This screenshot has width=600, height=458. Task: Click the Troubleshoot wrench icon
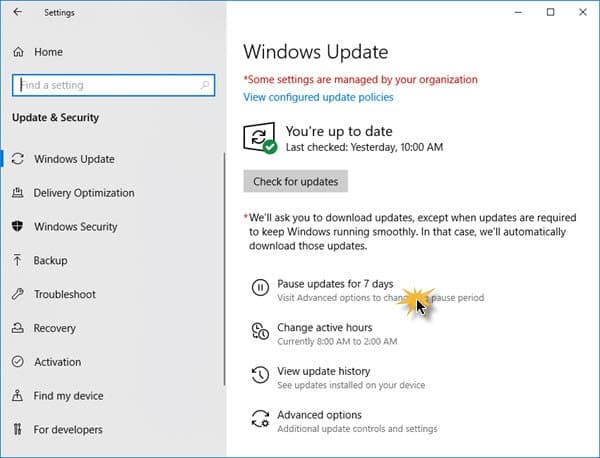(18, 294)
